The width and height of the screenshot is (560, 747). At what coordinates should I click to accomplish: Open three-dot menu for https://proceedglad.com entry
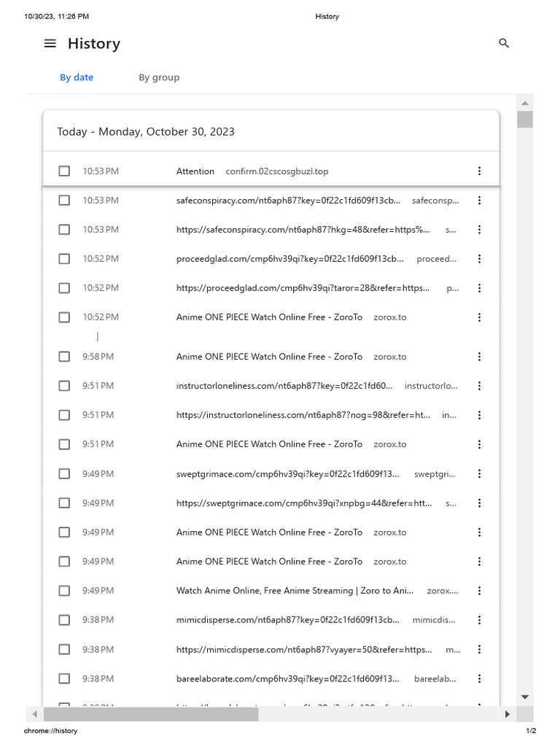(479, 287)
